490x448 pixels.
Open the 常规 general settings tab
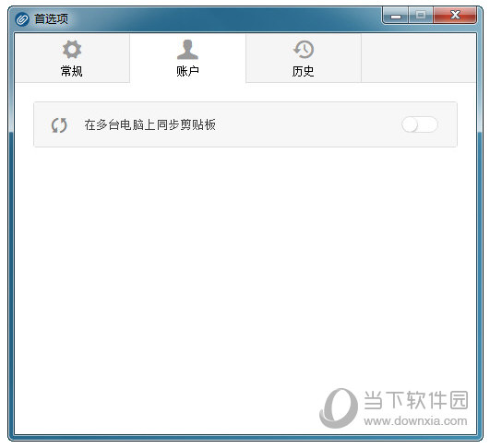click(x=72, y=58)
